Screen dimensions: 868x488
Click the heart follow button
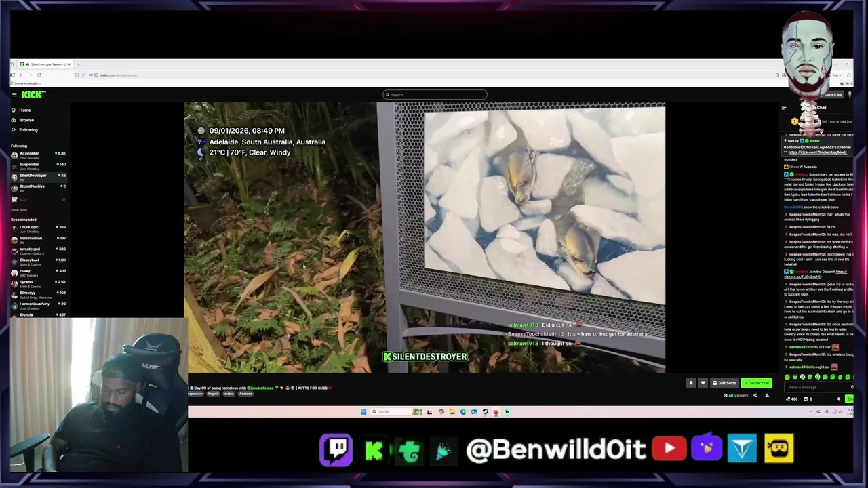[x=703, y=383]
